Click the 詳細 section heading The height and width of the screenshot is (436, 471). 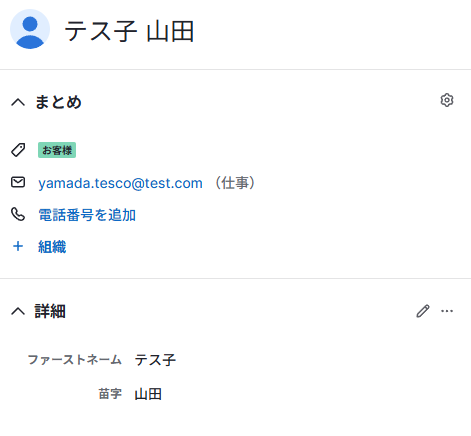50,311
